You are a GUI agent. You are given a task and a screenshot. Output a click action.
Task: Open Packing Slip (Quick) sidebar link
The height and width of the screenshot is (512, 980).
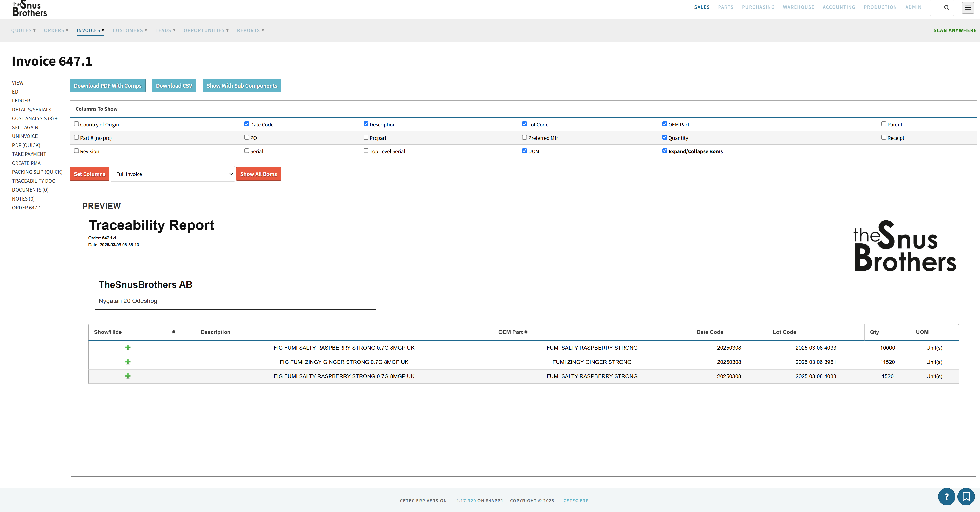(37, 172)
